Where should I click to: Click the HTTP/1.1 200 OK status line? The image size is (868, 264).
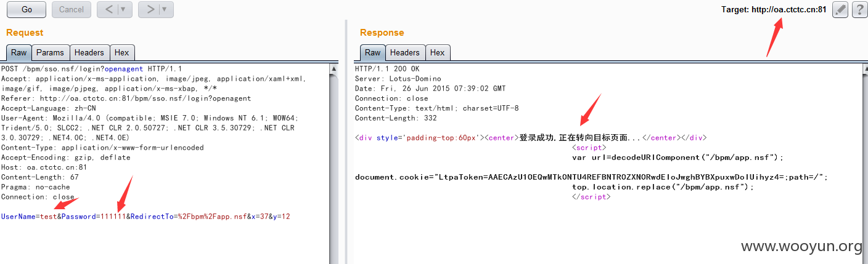(x=387, y=69)
